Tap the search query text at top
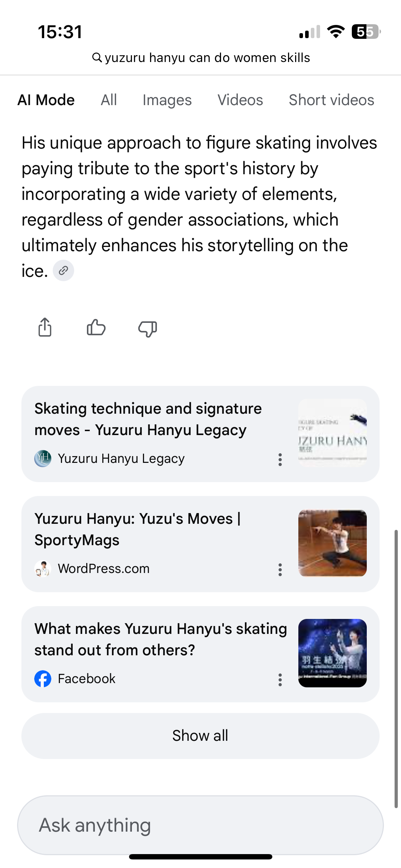This screenshot has width=401, height=868. [x=207, y=58]
